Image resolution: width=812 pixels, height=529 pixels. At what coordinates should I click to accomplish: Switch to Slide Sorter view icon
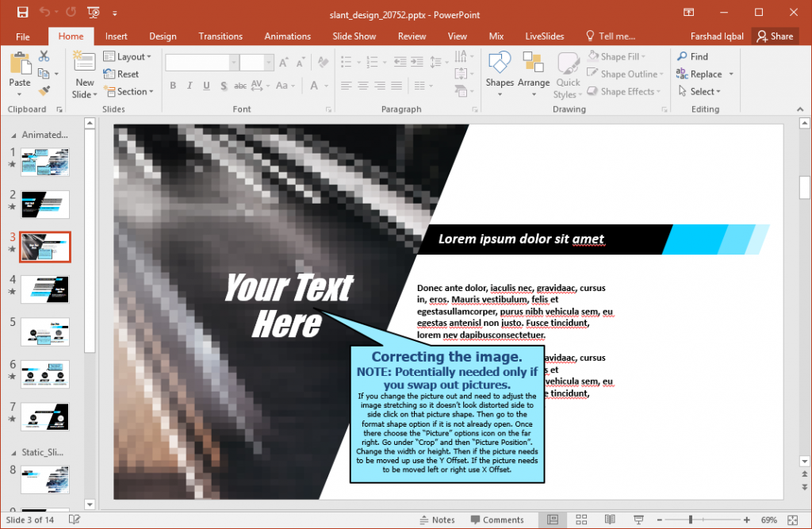582,519
